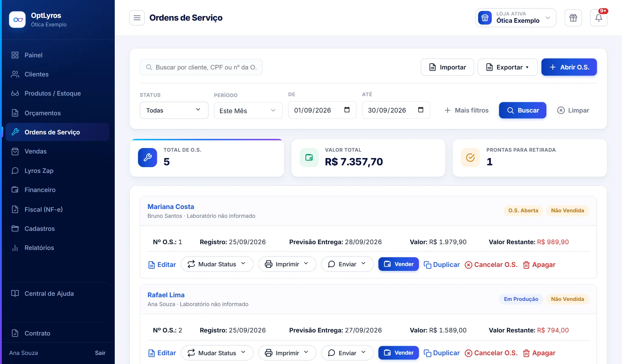Click the DE date field 01/09/2026

click(322, 110)
